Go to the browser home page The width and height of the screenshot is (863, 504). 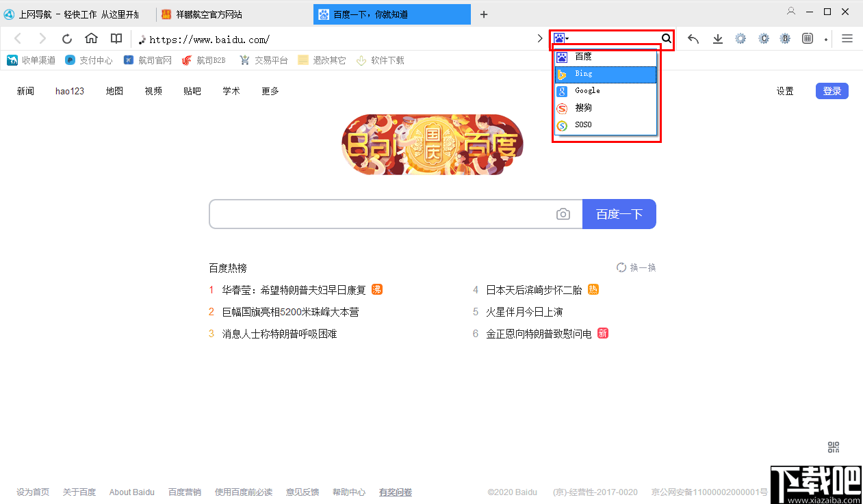coord(91,38)
